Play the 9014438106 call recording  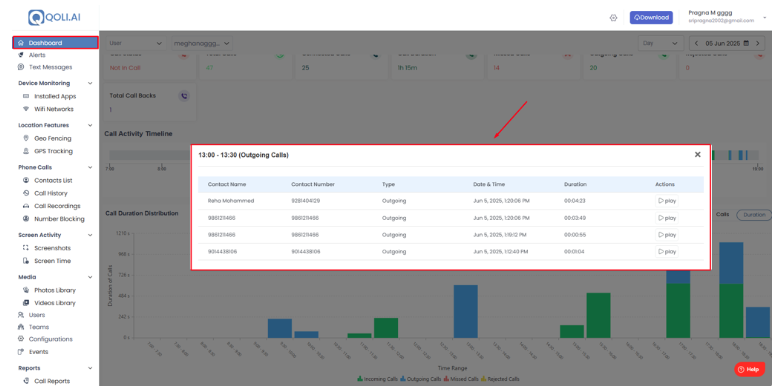click(666, 251)
